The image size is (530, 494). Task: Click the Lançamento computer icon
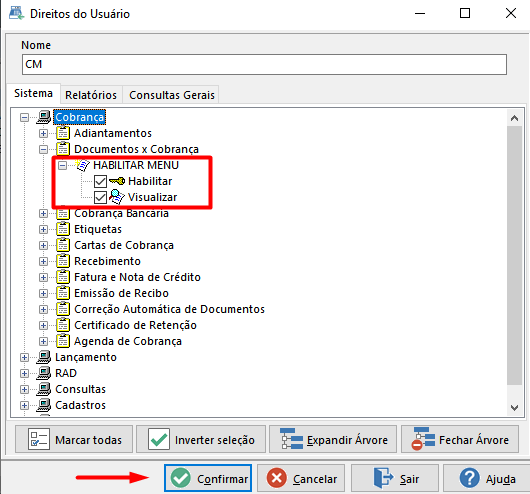[x=44, y=357]
